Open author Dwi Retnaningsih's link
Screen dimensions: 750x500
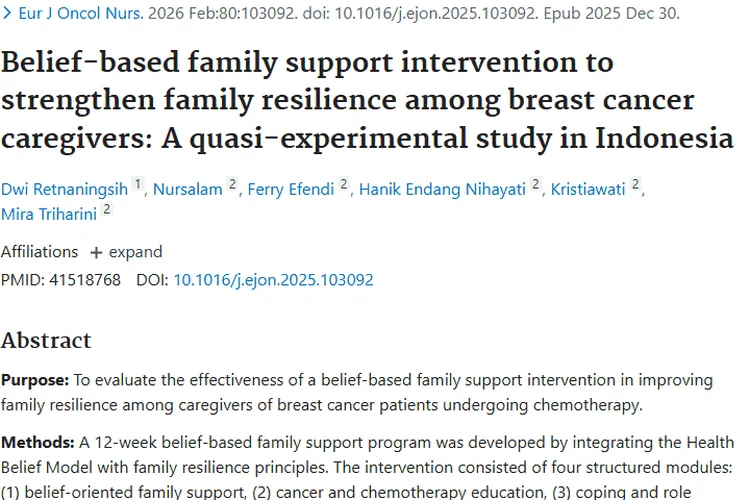64,189
